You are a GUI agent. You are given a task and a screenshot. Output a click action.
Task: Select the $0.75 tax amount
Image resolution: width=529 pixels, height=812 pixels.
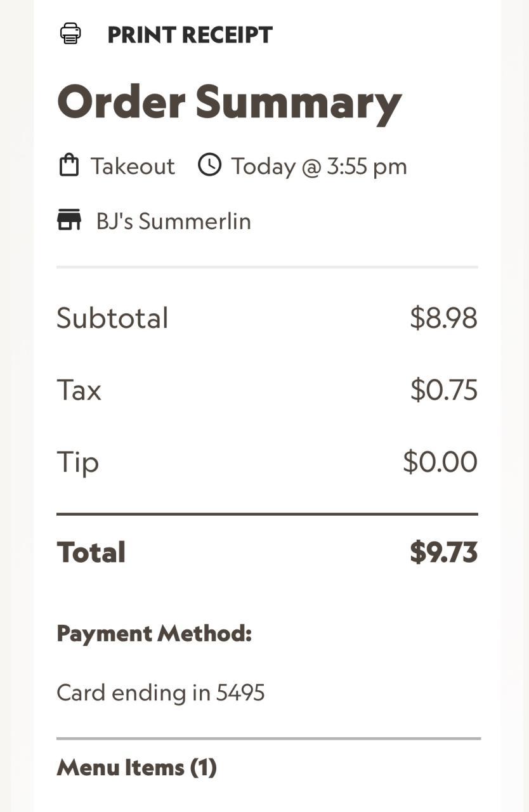[x=443, y=390]
